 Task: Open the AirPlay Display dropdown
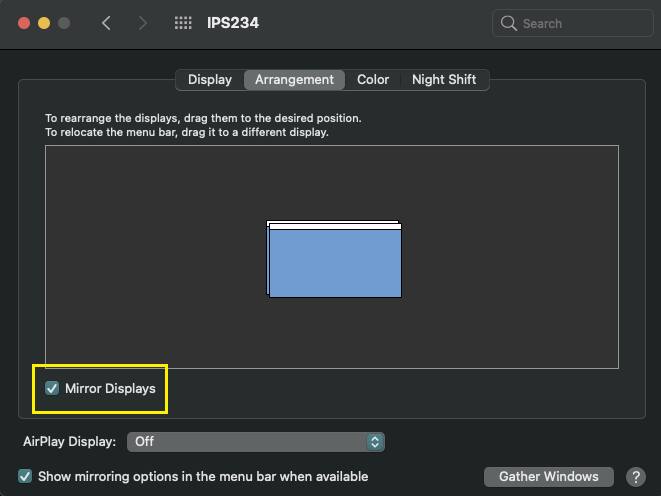pyautogui.click(x=255, y=442)
